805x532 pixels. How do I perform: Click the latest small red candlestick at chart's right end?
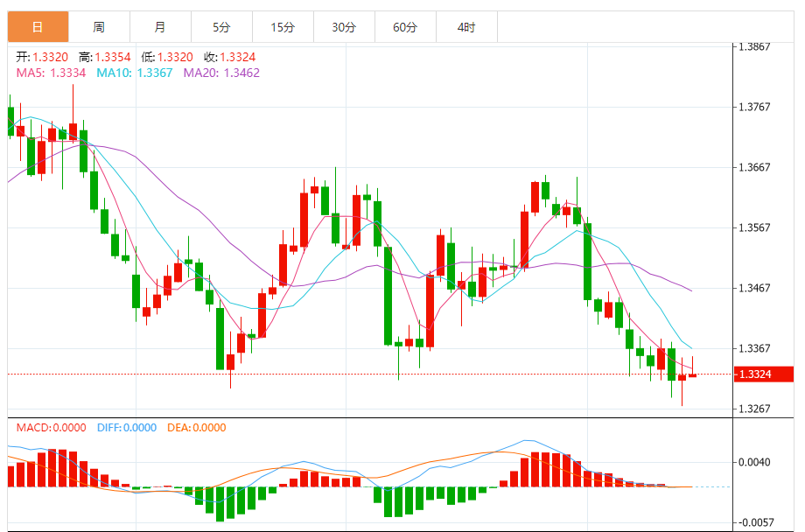[693, 375]
